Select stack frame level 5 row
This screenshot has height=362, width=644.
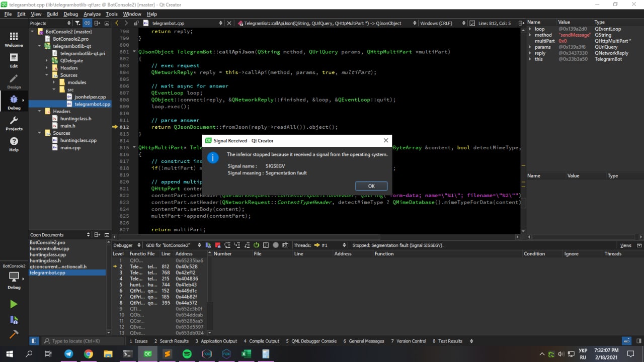[159, 285]
